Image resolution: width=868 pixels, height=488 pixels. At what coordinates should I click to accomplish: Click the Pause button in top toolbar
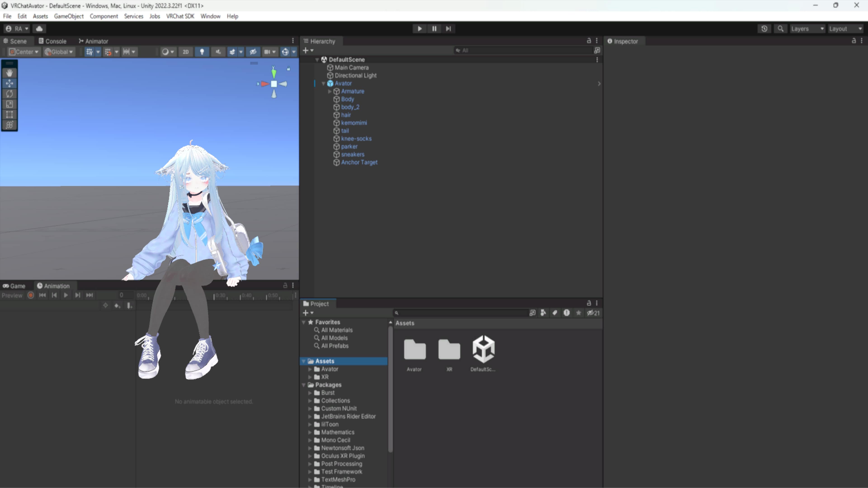[434, 29]
